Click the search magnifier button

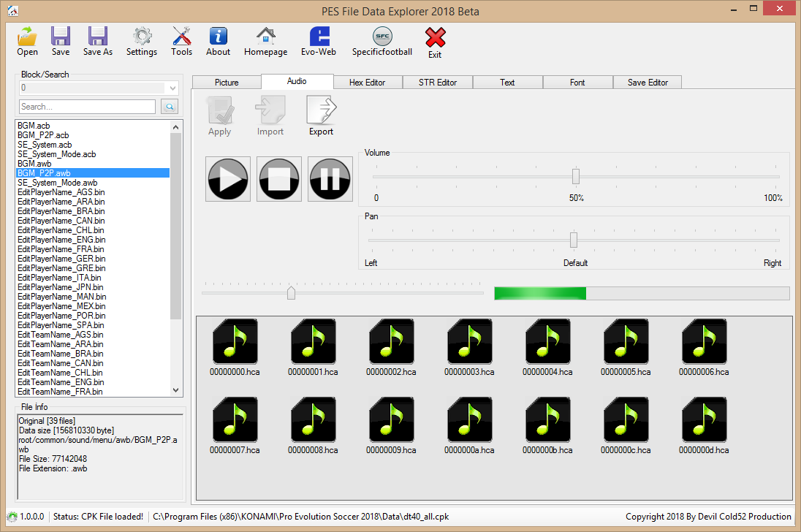click(170, 107)
